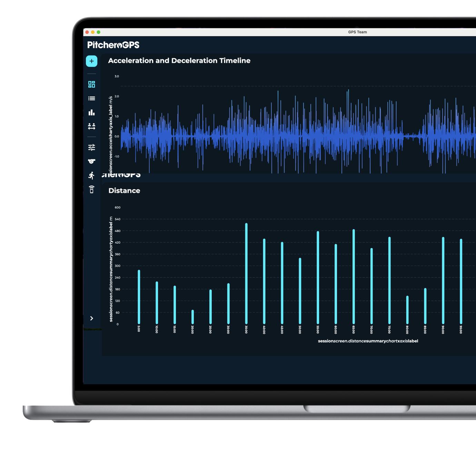This screenshot has width=476, height=476.
Task: Click the 3.0 y-axis value in acceleration chart
Action: point(117,76)
